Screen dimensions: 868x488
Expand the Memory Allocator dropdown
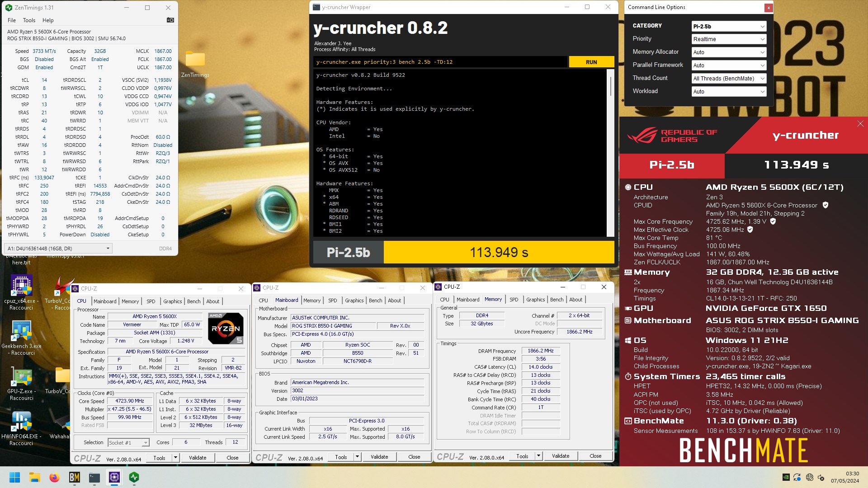coord(729,52)
